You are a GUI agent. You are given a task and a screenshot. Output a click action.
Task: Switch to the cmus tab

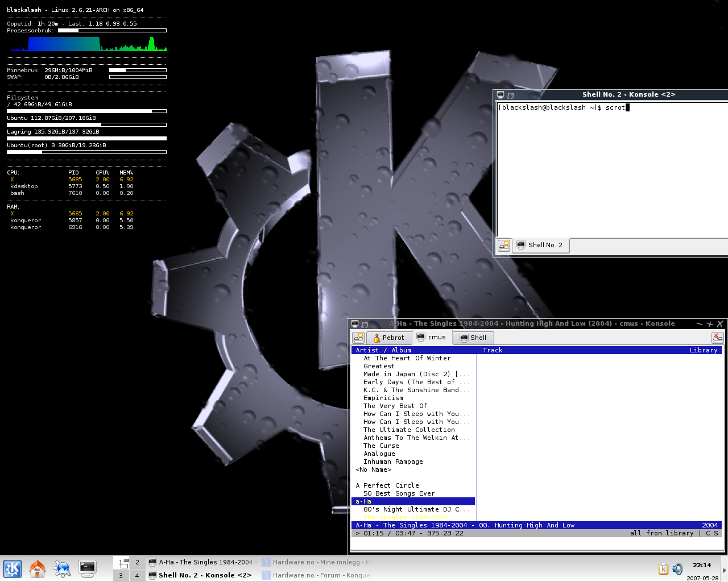click(432, 337)
